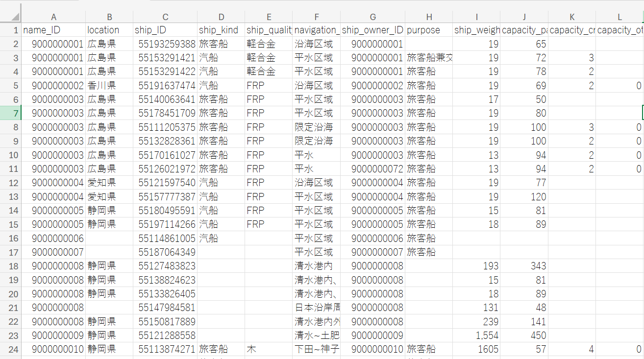Click capacity value 343

[x=524, y=266]
